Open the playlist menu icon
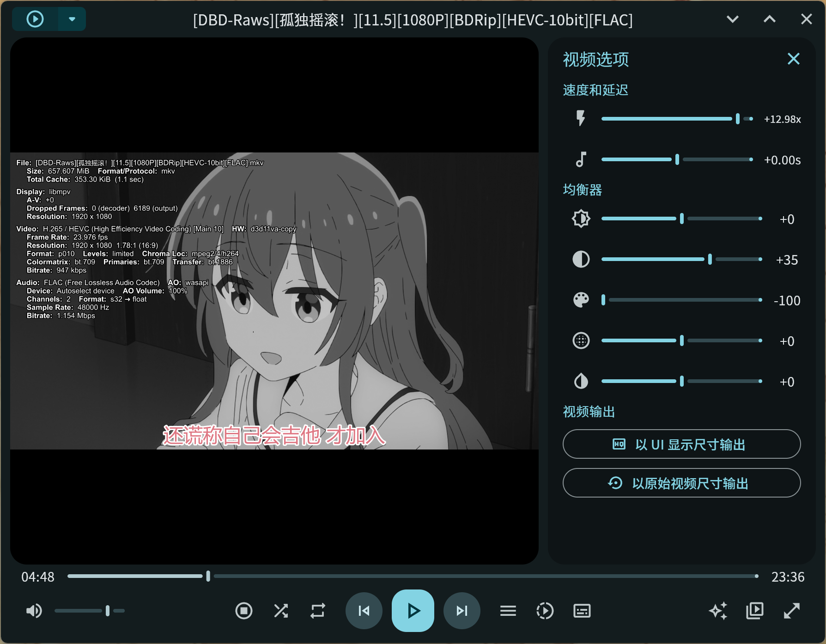826x644 pixels. coord(508,611)
